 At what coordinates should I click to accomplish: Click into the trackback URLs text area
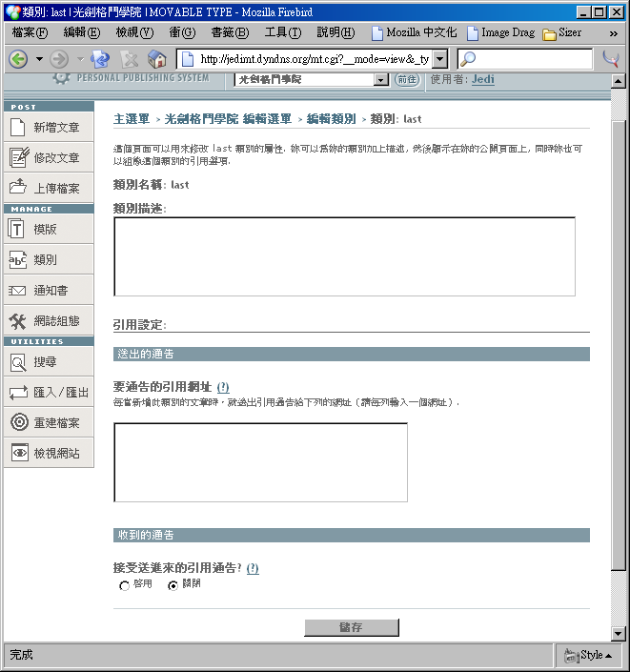(260, 462)
